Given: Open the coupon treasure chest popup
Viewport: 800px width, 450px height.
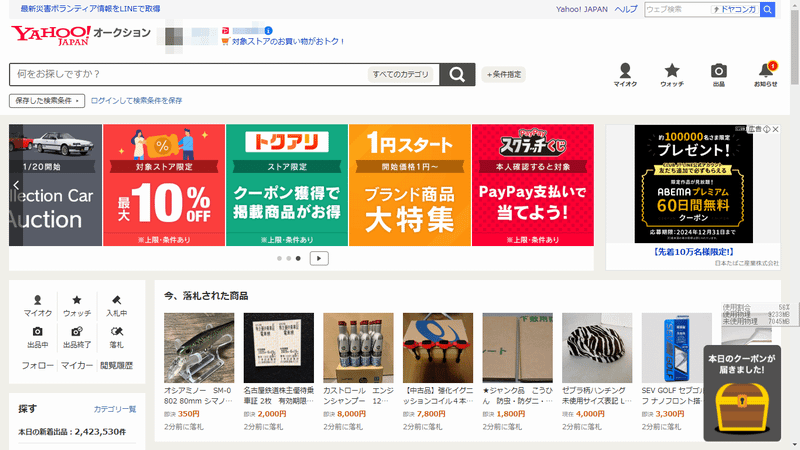Looking at the screenshot, I should coord(742,394).
